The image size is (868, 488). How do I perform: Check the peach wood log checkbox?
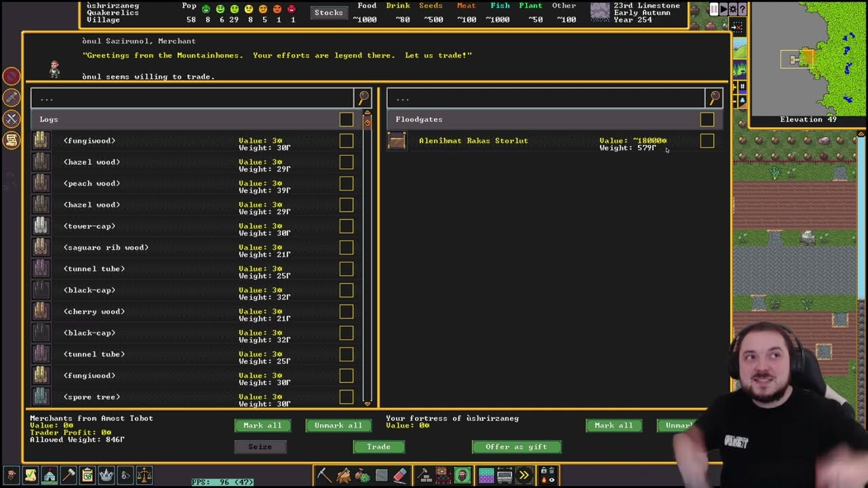pyautogui.click(x=347, y=184)
